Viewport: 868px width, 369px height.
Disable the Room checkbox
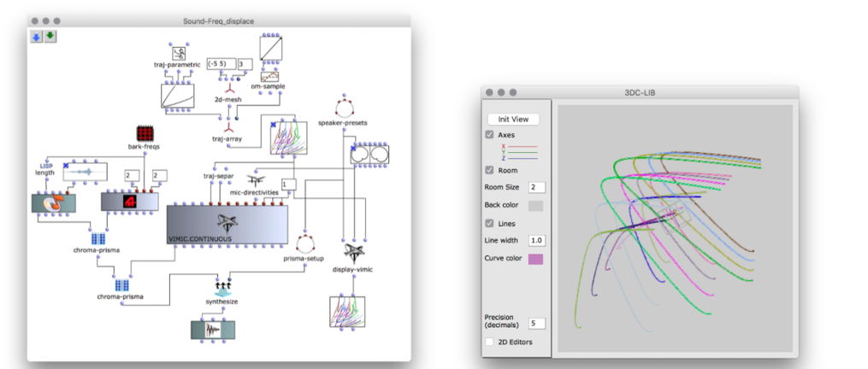[489, 171]
